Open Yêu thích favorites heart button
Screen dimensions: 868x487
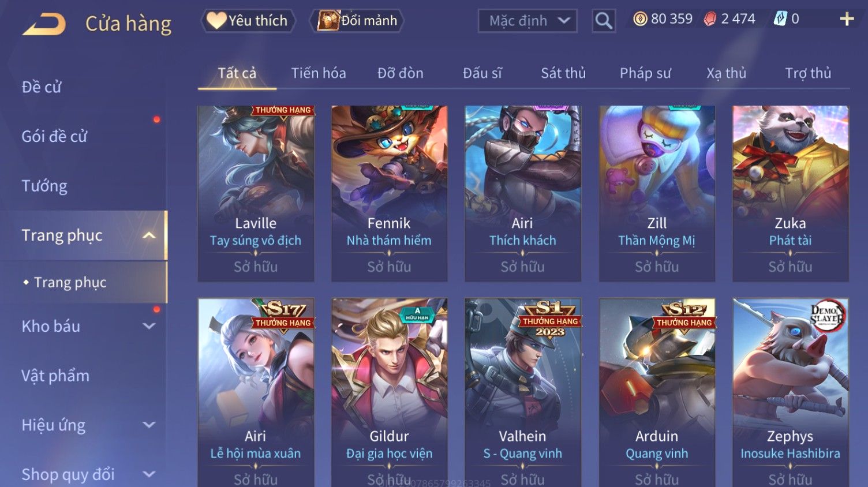(x=248, y=21)
